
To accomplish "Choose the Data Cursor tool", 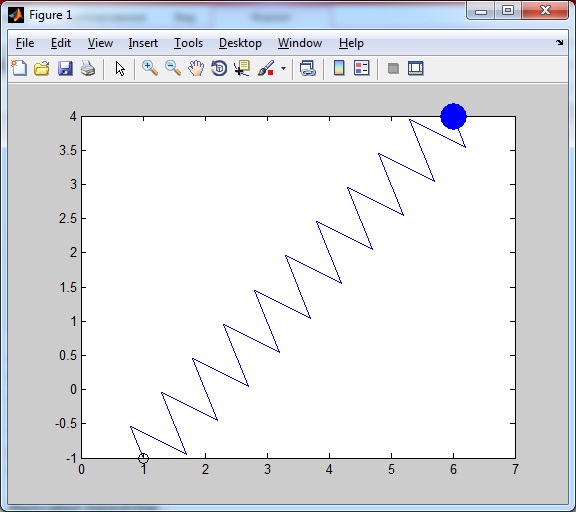I will [242, 68].
